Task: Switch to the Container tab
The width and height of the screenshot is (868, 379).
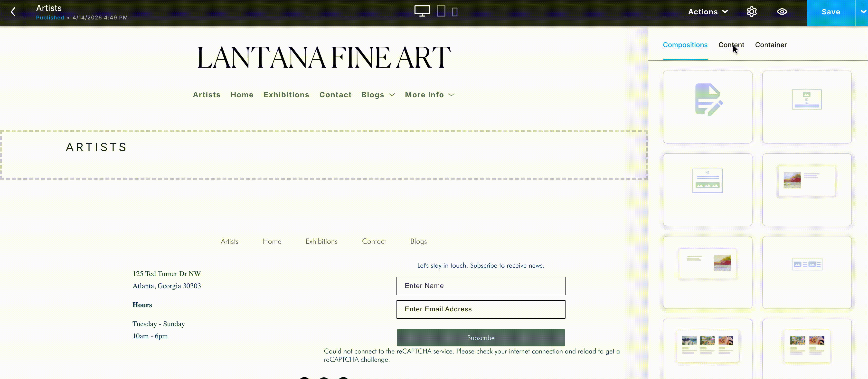Action: pyautogui.click(x=771, y=45)
